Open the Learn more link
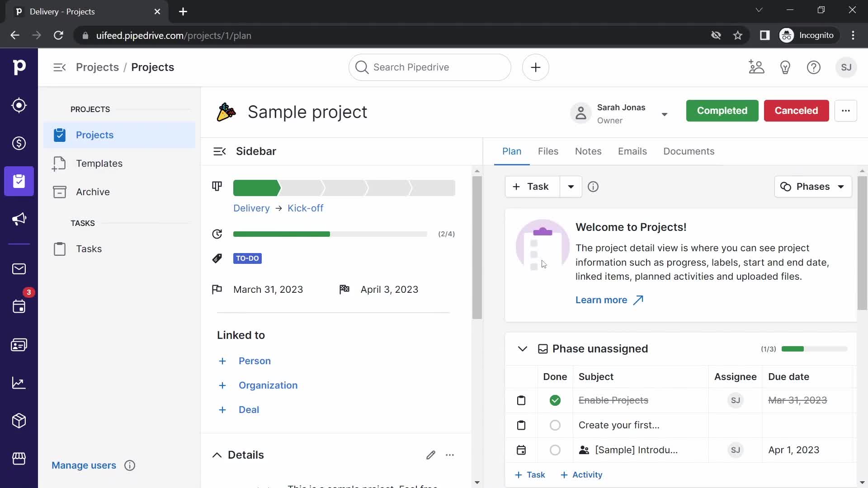 [609, 300]
